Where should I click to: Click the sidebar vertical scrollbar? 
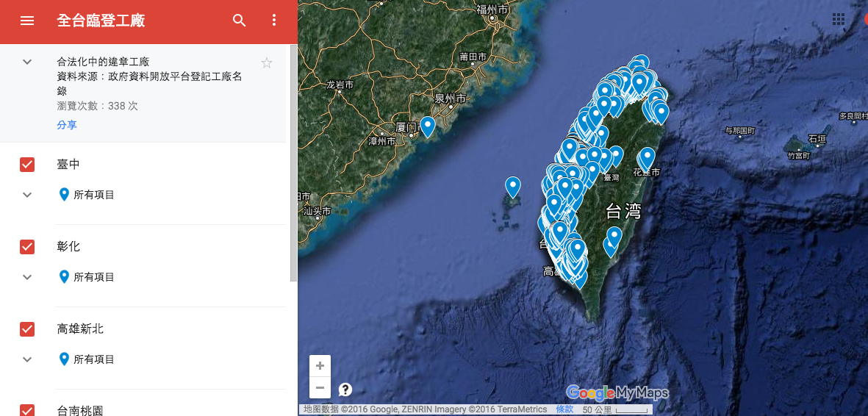click(x=293, y=163)
